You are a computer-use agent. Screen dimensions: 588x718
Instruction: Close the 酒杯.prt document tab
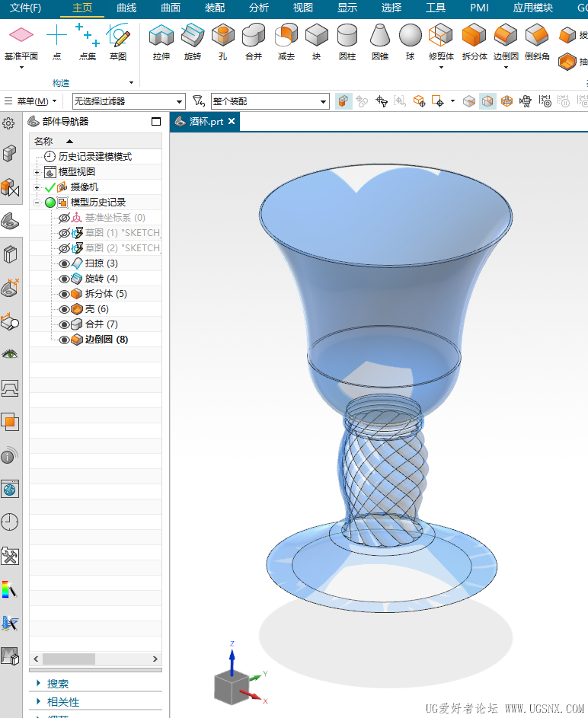232,121
